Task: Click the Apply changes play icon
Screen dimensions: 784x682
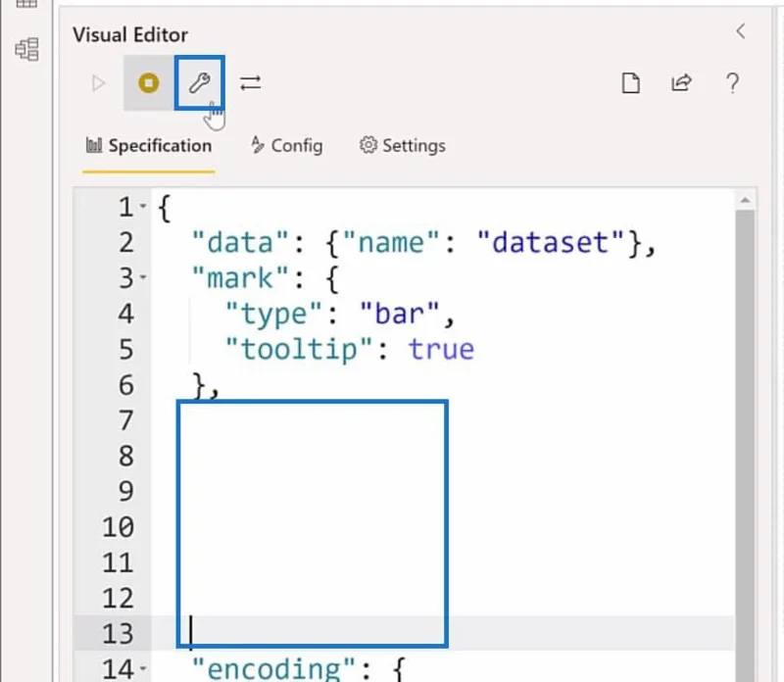Action: click(x=99, y=83)
